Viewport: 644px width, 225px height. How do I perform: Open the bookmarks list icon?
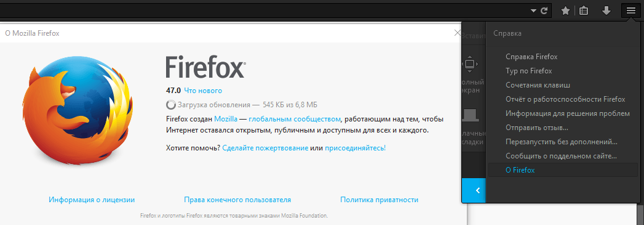[x=583, y=10]
